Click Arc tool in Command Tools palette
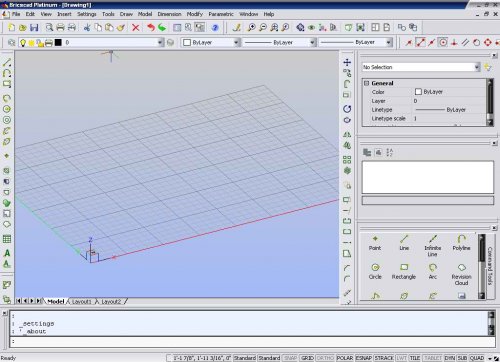The width and height of the screenshot is (500, 362). [x=433, y=272]
